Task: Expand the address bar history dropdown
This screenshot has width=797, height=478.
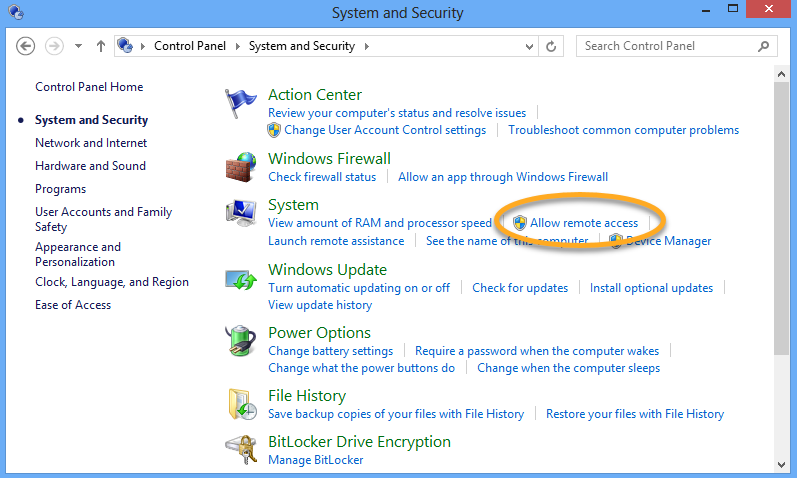Action: click(528, 46)
